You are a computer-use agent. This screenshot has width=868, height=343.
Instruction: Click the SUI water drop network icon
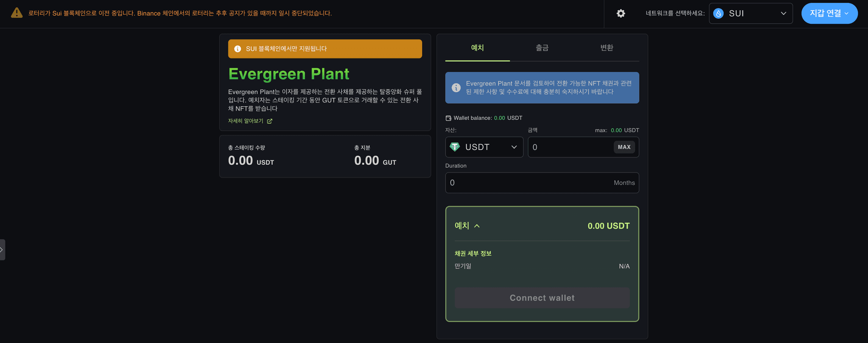pyautogui.click(x=718, y=14)
